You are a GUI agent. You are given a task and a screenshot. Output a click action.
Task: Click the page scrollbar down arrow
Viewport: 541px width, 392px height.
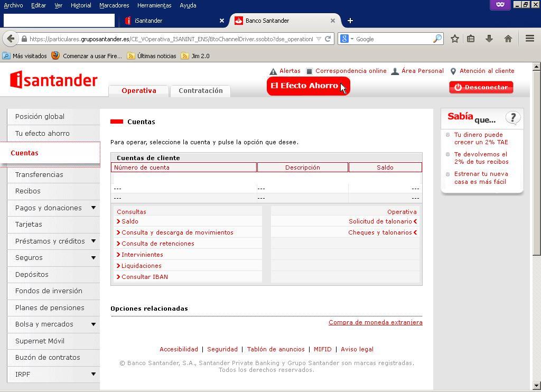pos(536,386)
